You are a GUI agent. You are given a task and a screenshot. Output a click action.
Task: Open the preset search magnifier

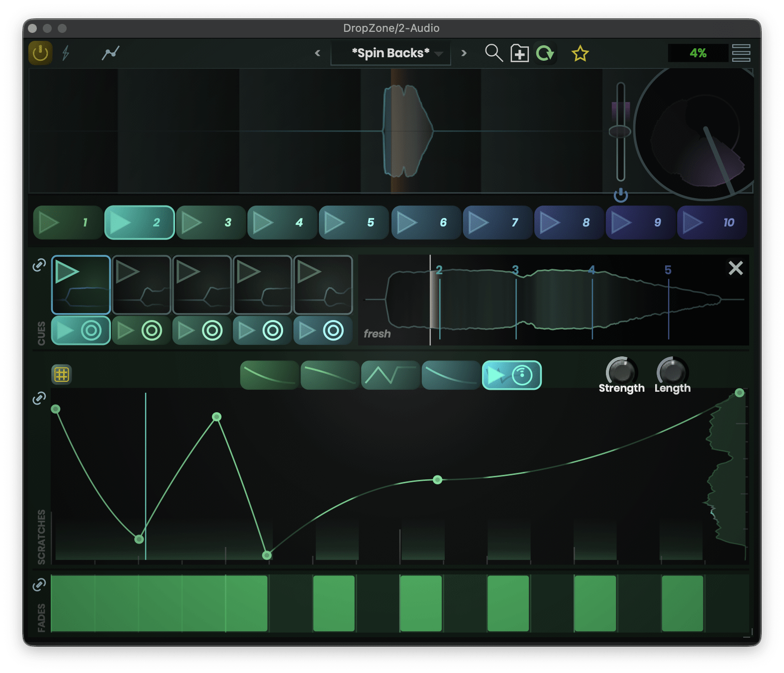[x=493, y=53]
